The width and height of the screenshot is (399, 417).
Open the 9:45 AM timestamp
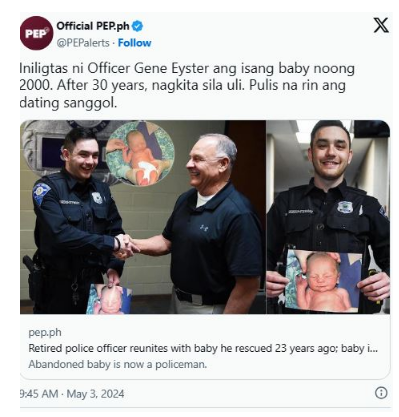pyautogui.click(x=39, y=394)
